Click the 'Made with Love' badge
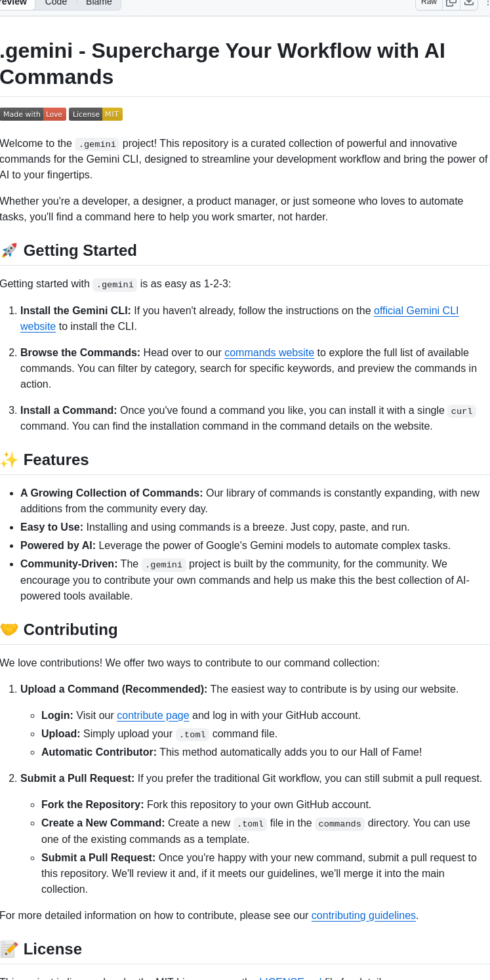The height and width of the screenshot is (980, 490). [x=33, y=113]
